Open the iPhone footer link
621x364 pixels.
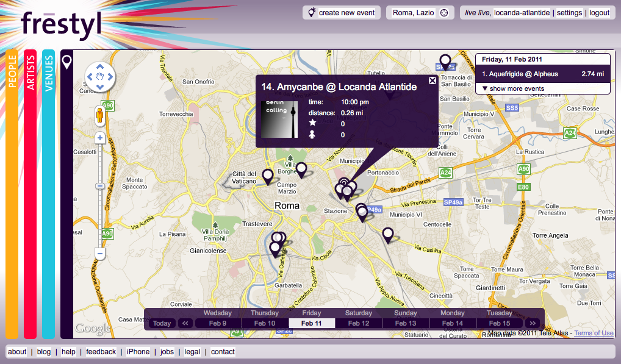pos(138,352)
